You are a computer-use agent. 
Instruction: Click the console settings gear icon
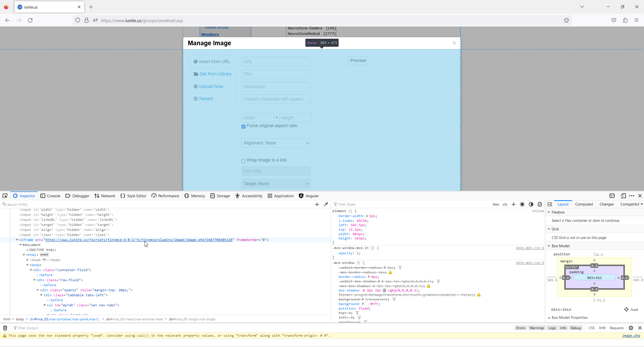point(631,328)
